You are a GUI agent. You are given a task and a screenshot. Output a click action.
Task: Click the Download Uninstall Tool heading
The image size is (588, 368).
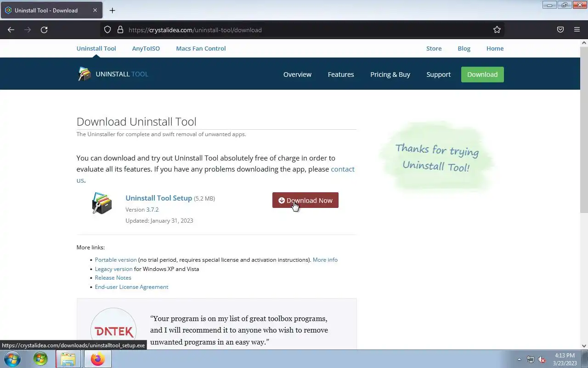[x=136, y=121]
